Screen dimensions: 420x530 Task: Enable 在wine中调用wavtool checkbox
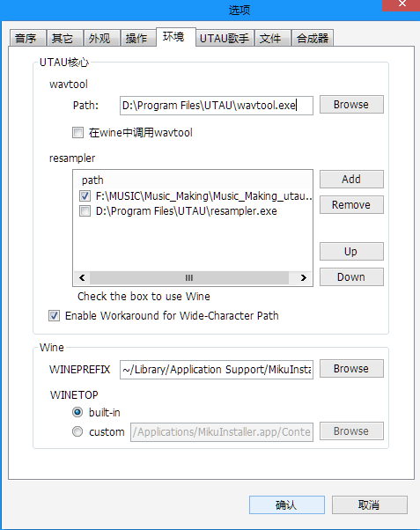pos(77,132)
